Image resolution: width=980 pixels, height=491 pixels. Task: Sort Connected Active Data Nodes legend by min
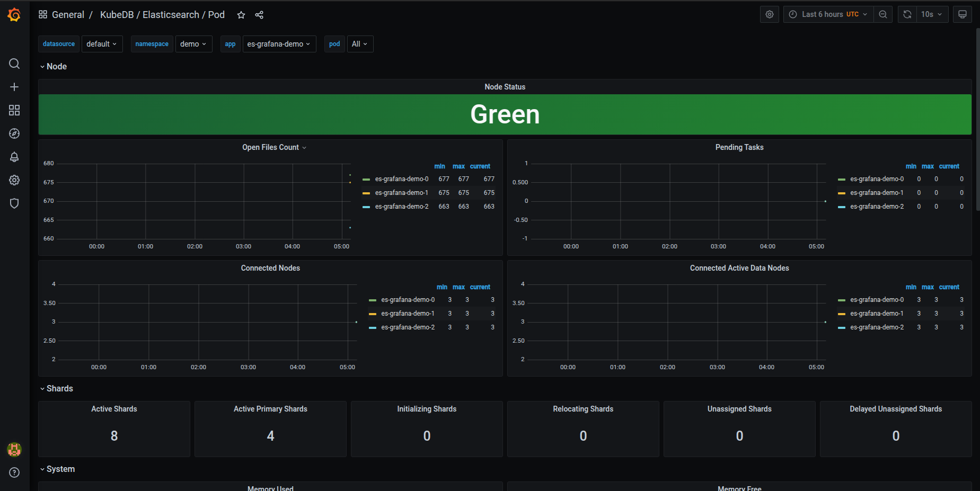(911, 287)
